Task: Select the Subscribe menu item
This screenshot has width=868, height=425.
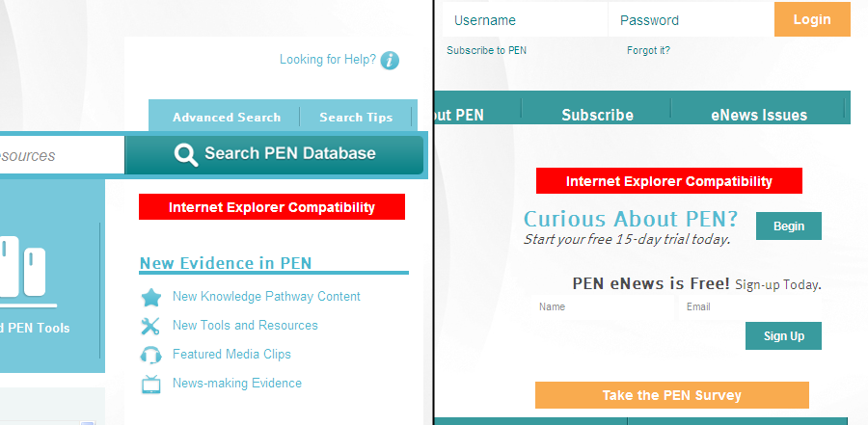Action: click(x=597, y=115)
